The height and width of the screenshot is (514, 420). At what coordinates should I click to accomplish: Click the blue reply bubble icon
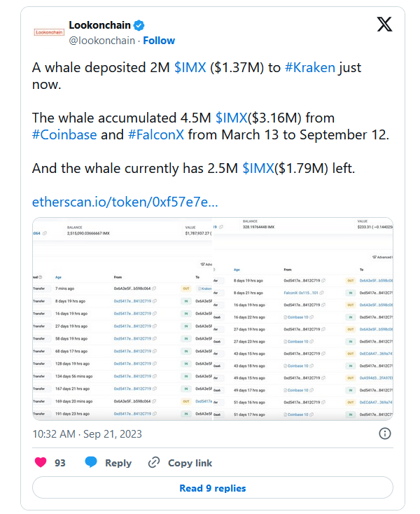point(91,462)
